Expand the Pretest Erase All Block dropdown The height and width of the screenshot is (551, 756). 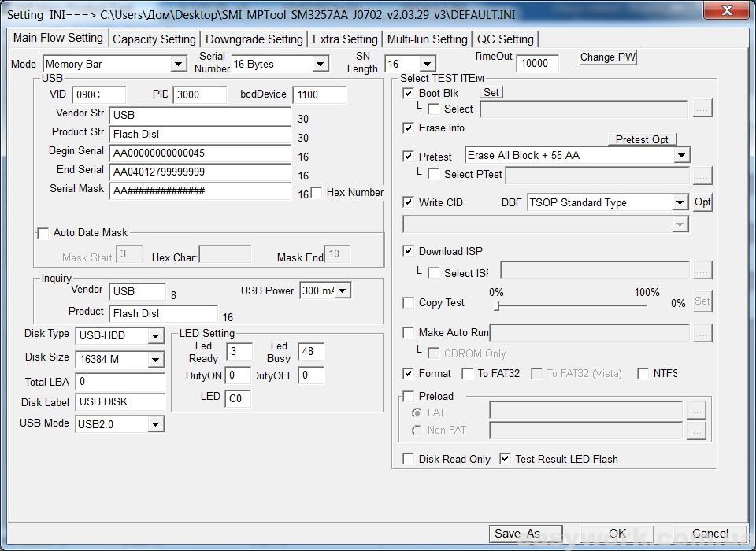[x=681, y=155]
